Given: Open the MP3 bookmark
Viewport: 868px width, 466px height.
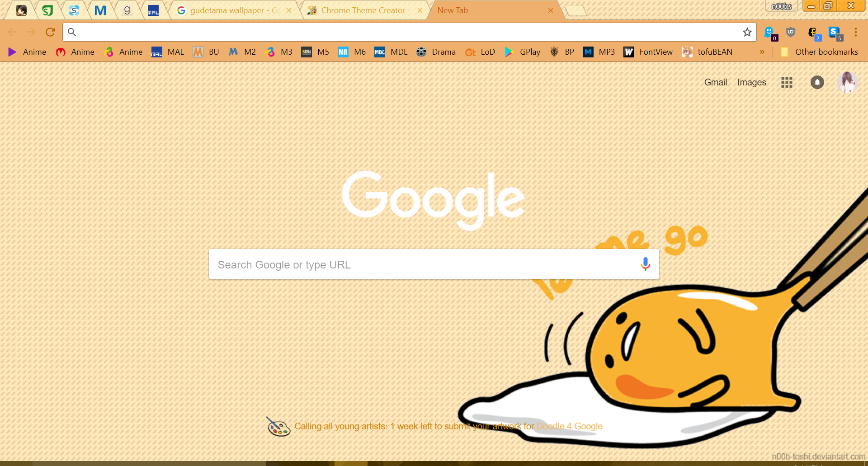Looking at the screenshot, I should (x=599, y=52).
